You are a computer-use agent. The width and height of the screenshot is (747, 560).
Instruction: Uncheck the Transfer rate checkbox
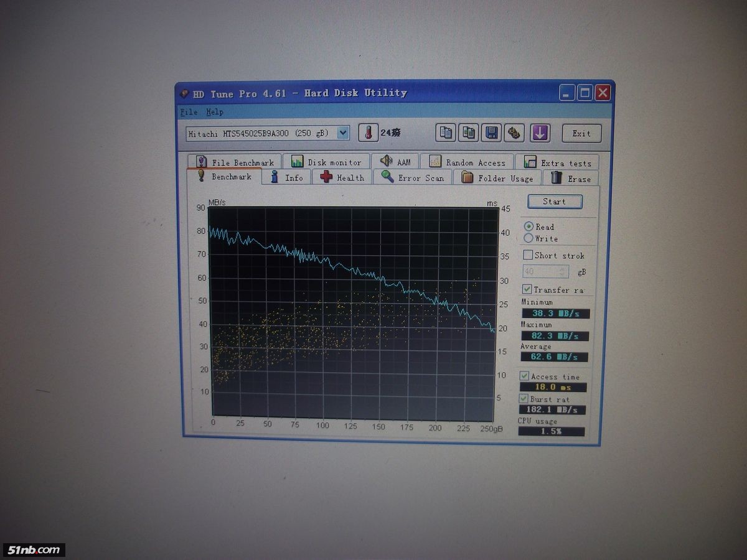[x=527, y=289]
